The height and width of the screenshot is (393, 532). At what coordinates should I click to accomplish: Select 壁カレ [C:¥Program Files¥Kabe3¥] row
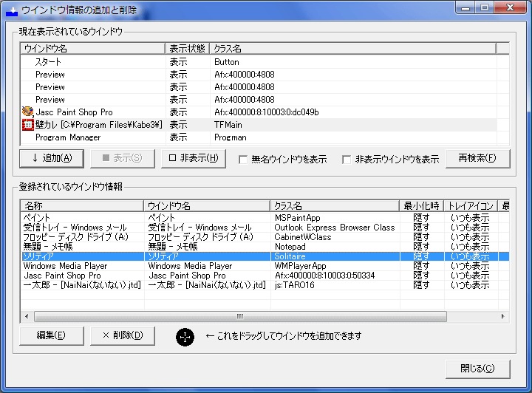[x=259, y=125]
